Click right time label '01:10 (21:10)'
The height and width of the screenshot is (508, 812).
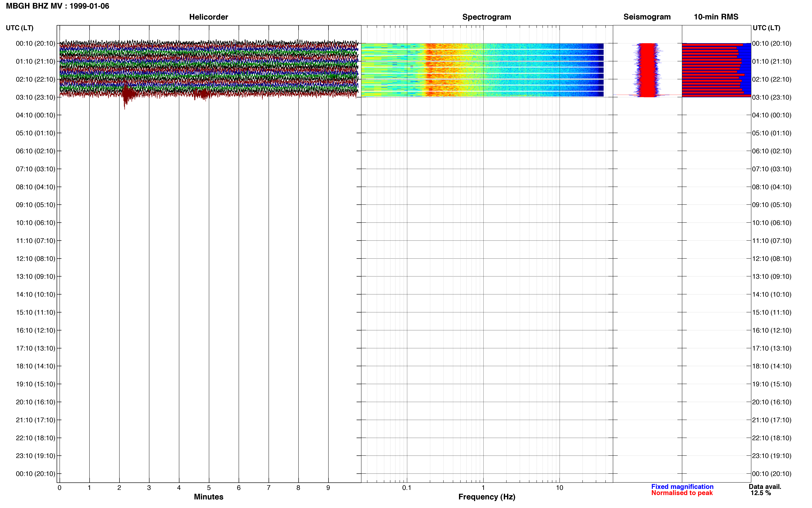[x=772, y=61]
